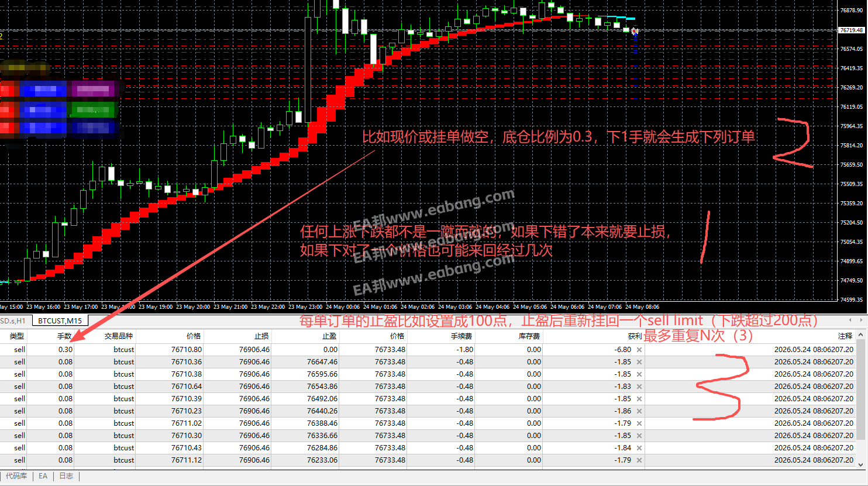Click the take-profit value 76543.86
Viewport: 868px width, 486px height.
tap(322, 387)
